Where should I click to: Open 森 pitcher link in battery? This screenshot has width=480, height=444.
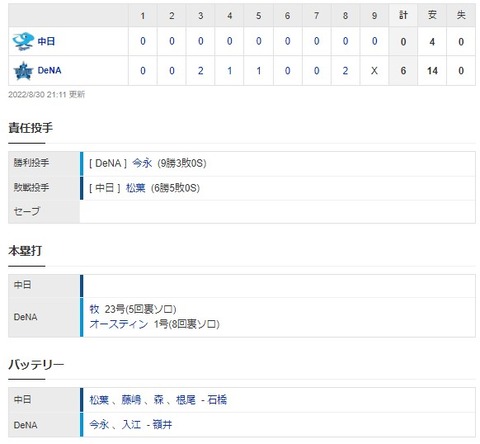[158, 400]
